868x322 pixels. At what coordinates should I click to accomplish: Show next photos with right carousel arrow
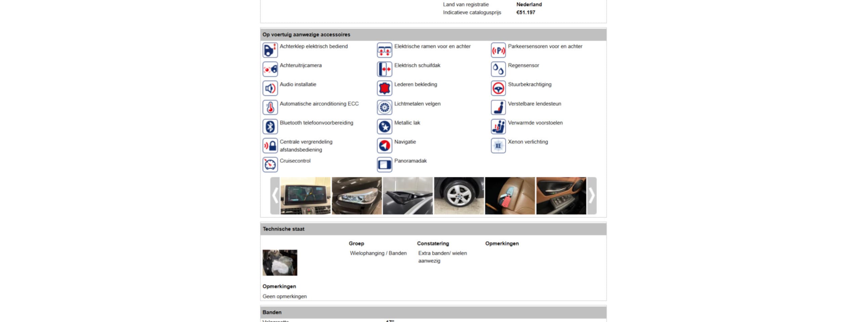pyautogui.click(x=592, y=196)
